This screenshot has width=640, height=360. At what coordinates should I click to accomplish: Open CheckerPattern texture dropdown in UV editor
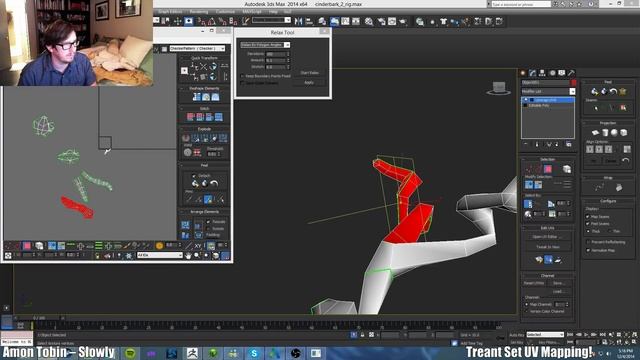coord(197,49)
